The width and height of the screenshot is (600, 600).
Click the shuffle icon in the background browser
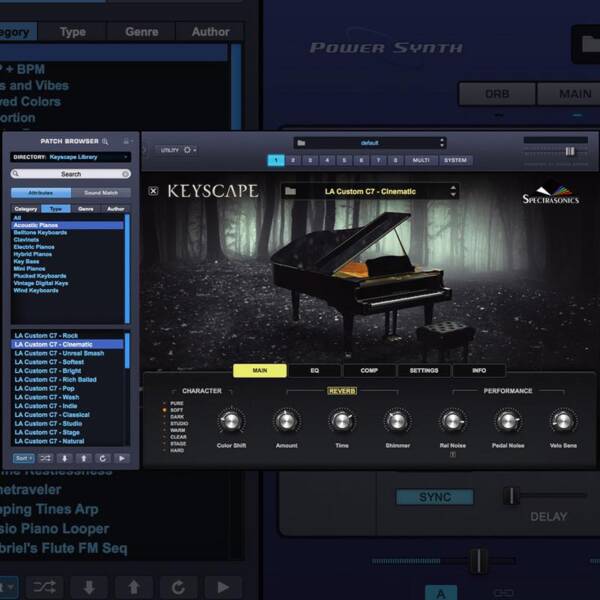pos(44,587)
